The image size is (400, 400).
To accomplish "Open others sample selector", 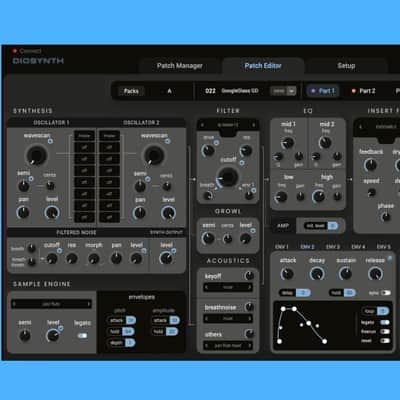I will 228,346.
